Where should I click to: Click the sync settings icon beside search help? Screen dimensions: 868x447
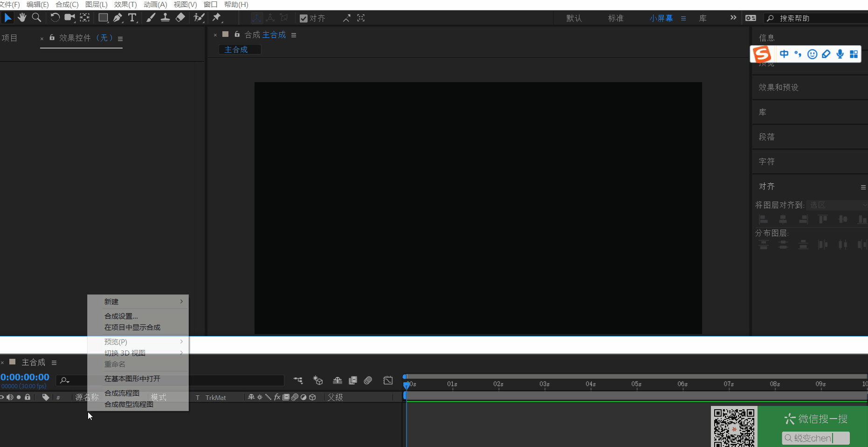751,18
